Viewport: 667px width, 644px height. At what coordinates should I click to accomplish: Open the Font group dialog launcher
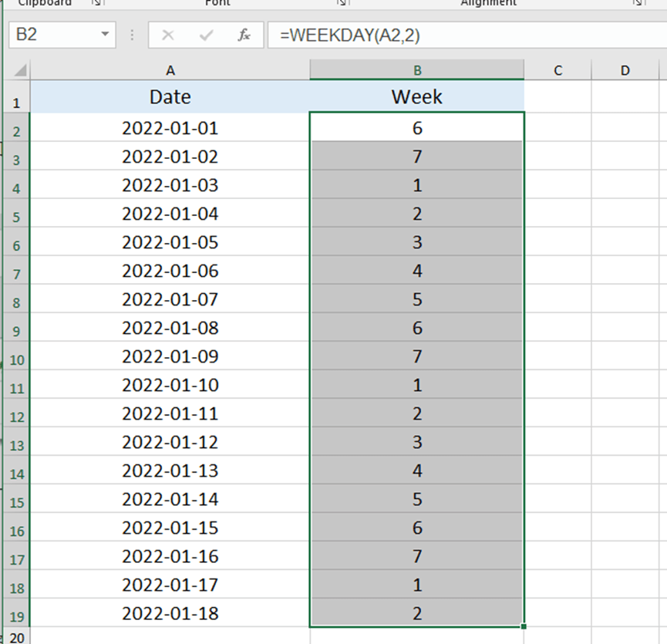(x=342, y=2)
